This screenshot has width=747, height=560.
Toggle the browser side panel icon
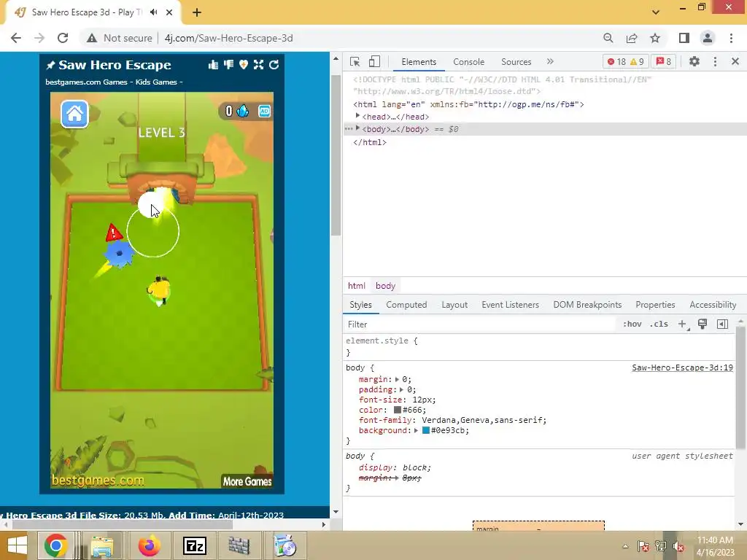pos(684,38)
